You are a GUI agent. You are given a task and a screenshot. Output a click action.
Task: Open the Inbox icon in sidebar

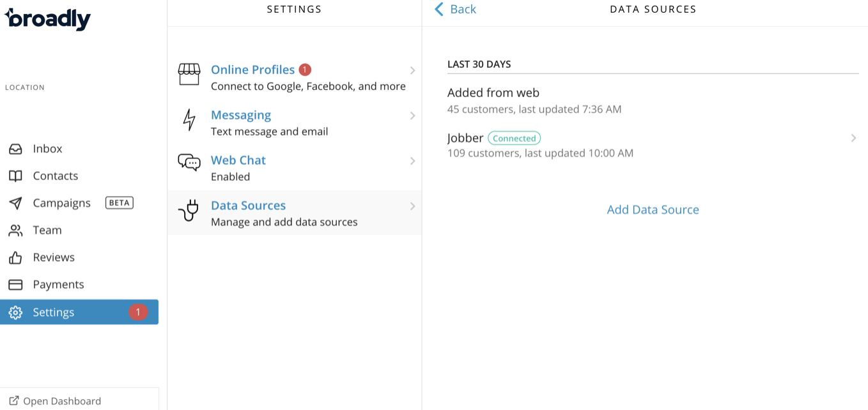[15, 148]
